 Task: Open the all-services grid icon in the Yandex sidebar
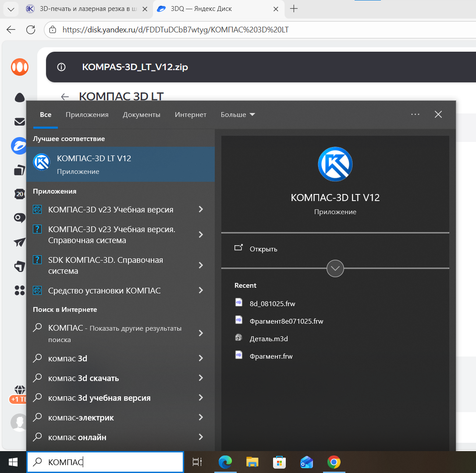coord(20,290)
